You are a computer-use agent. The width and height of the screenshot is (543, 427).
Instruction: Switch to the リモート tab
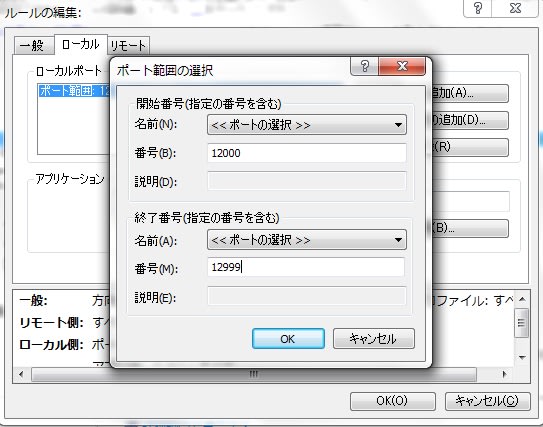pos(128,46)
